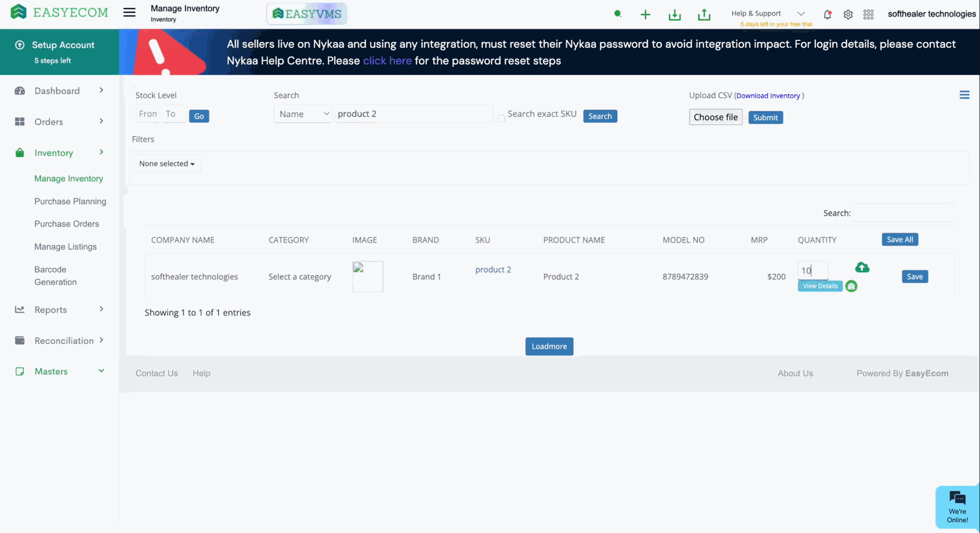
Task: Click the blue Search button
Action: (600, 116)
